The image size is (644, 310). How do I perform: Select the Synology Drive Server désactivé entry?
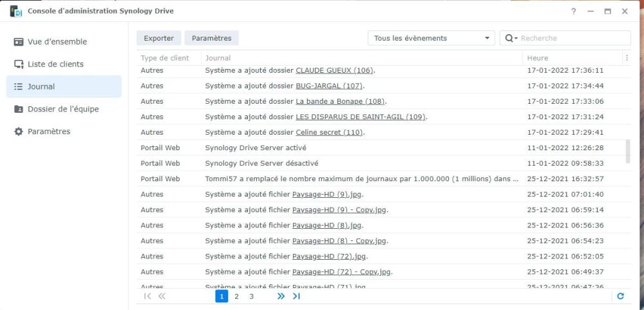click(x=384, y=163)
